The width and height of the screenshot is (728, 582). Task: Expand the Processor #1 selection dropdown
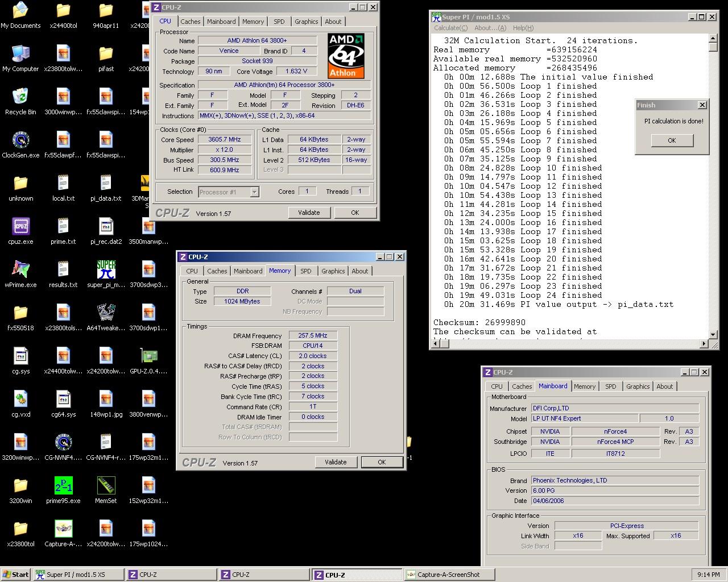(x=254, y=192)
